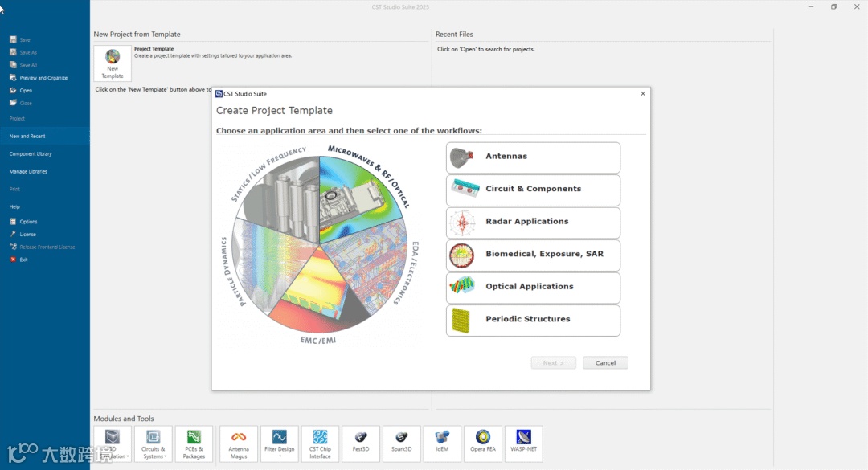Viewport: 868px width, 470px height.
Task: Pick Biomedical, Exposure, SAR workflow
Action: point(533,255)
